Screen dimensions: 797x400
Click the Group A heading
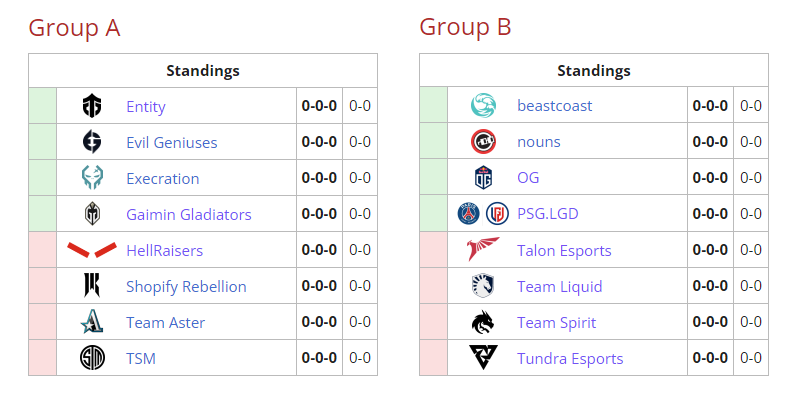(75, 27)
